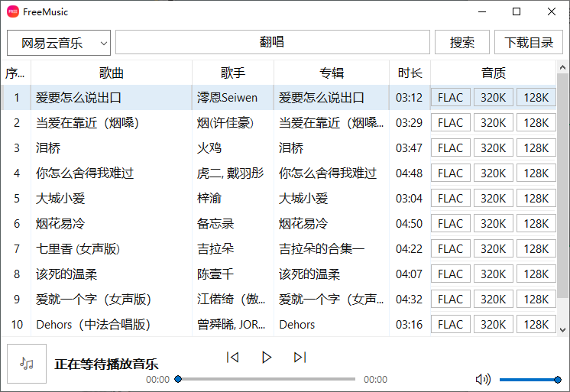Start playback with the play button
The image size is (570, 392).
pyautogui.click(x=267, y=358)
